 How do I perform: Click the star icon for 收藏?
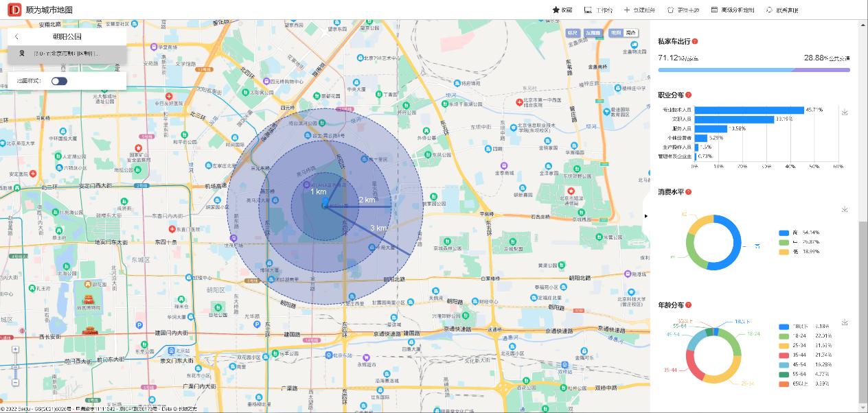(556, 10)
